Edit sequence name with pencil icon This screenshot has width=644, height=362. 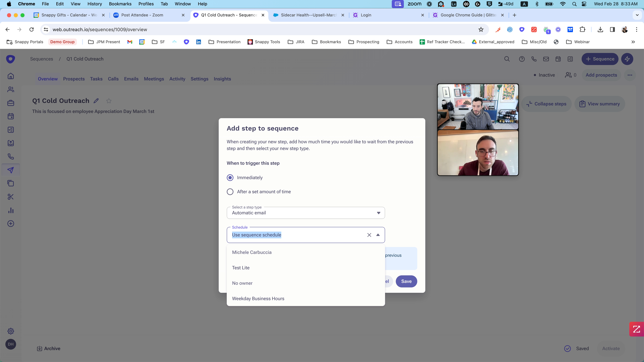coord(96,101)
